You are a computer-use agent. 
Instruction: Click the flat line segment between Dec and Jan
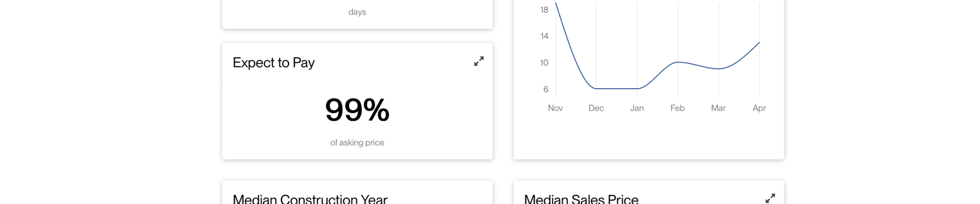[x=617, y=89]
